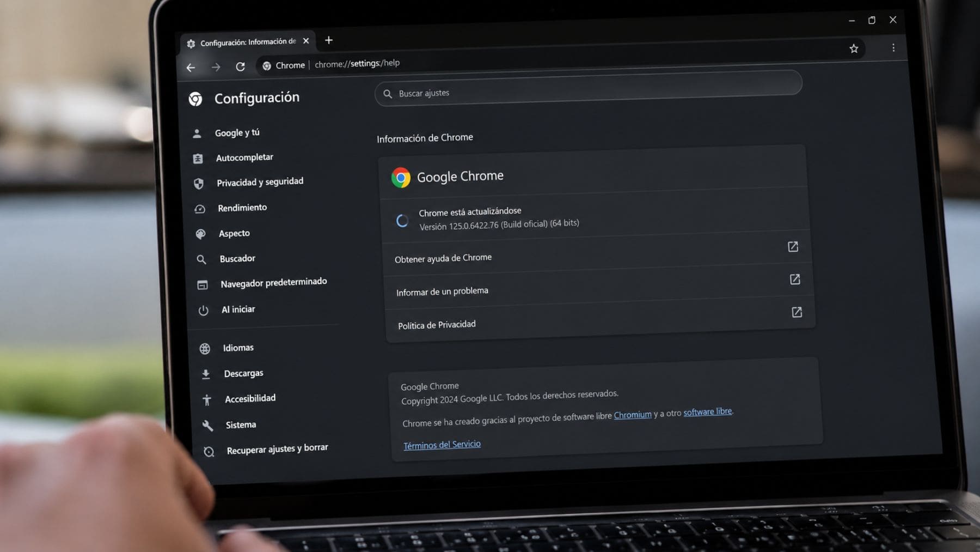Click external link icon for Política de Privacidad
The image size is (980, 552).
[797, 312]
